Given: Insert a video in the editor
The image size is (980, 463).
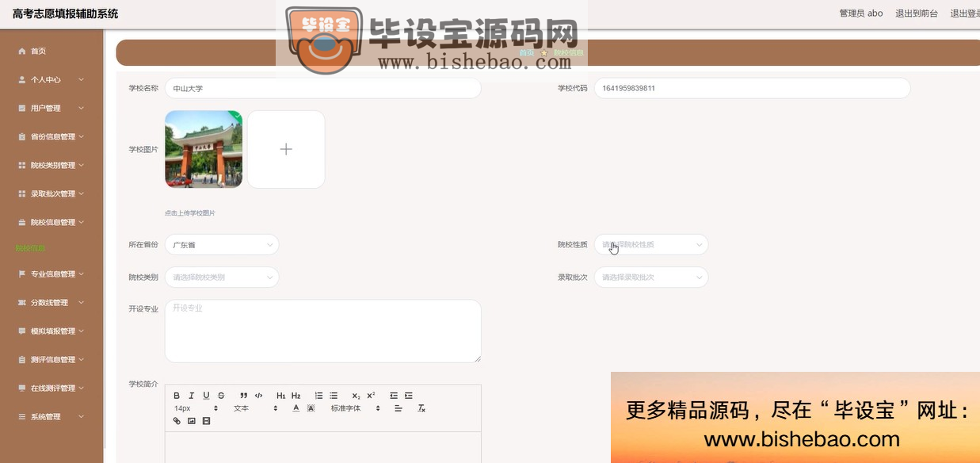Looking at the screenshot, I should (206, 421).
